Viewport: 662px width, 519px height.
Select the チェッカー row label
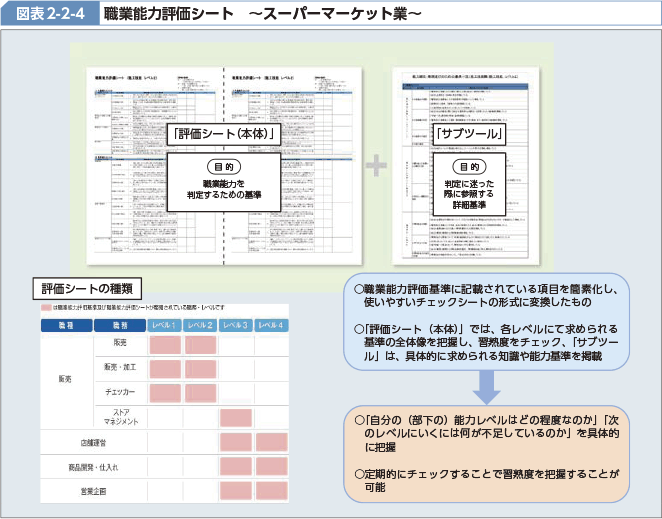[119, 393]
